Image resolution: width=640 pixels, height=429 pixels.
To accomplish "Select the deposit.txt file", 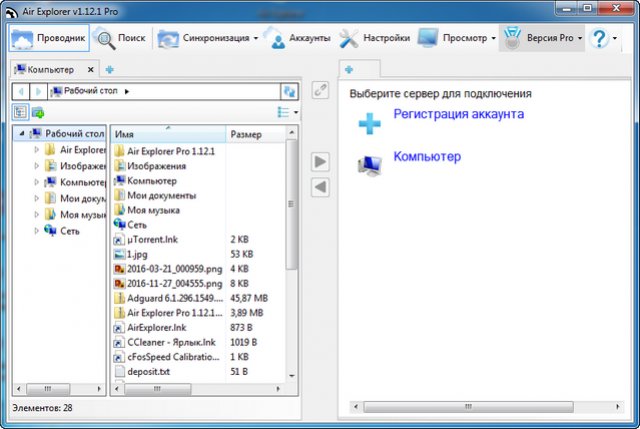I will [x=150, y=371].
